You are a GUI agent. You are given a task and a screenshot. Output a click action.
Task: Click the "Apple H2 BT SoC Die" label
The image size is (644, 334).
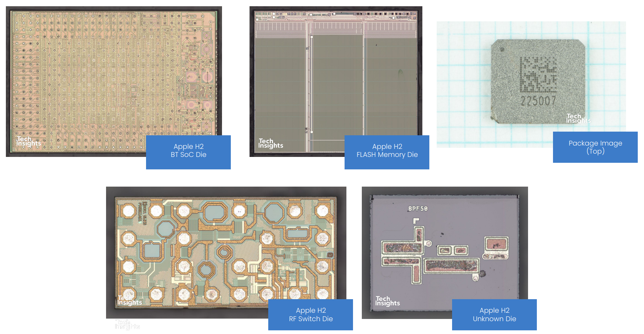(x=188, y=152)
